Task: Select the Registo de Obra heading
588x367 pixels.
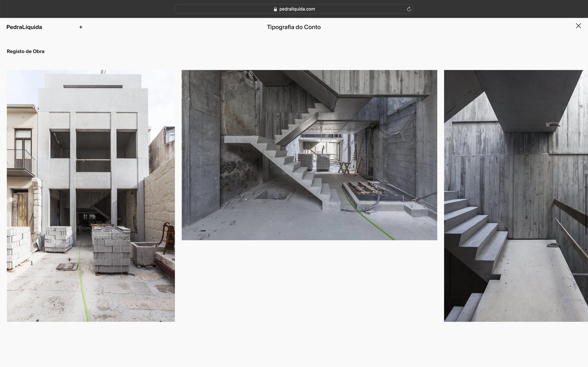Action: click(26, 51)
